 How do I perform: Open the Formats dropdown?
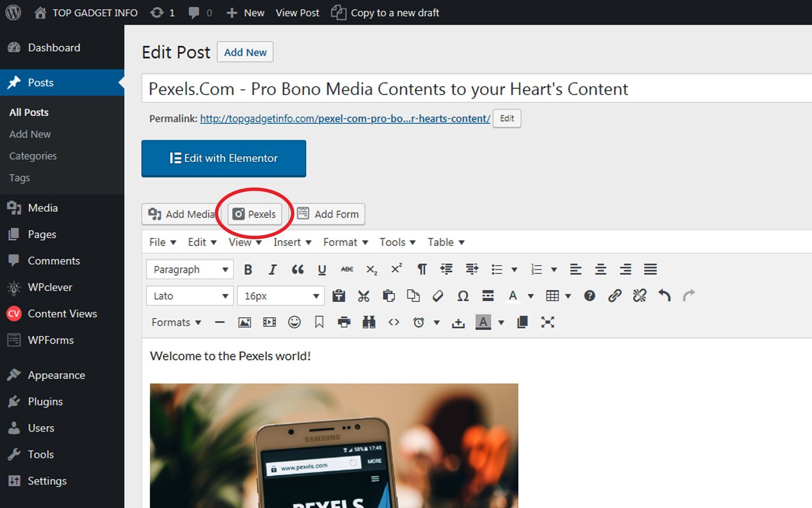click(176, 323)
